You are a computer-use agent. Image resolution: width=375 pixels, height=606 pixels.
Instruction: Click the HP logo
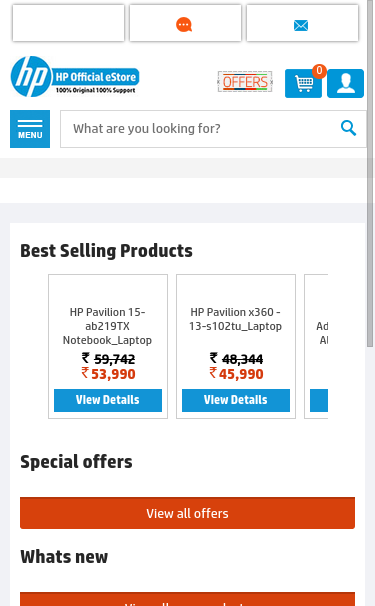[x=31, y=77]
